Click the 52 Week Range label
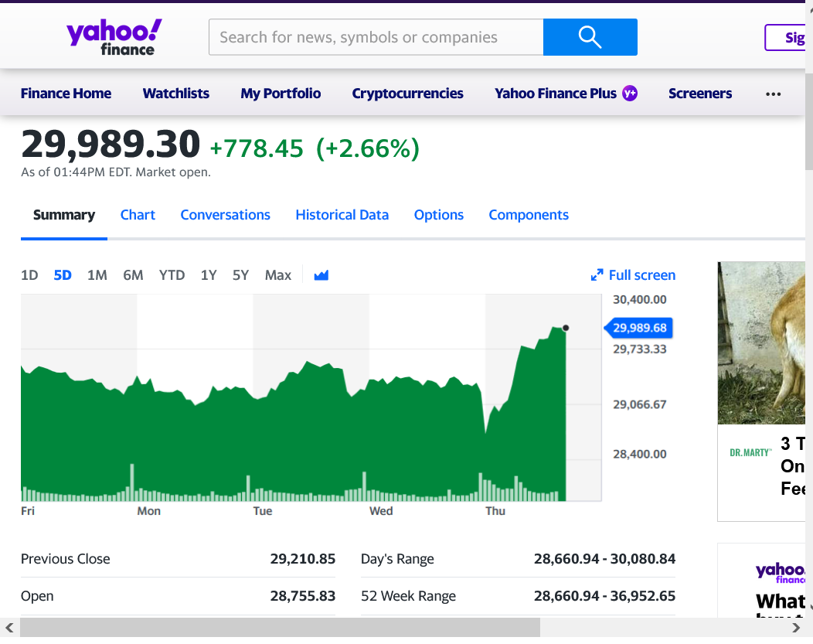Screen dimensions: 813x644 pos(408,596)
